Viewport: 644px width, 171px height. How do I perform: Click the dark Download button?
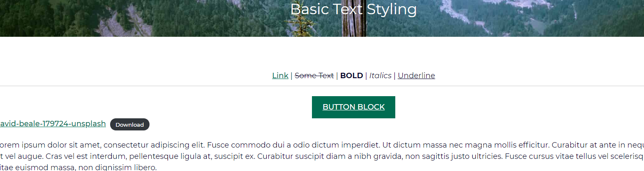pos(129,125)
